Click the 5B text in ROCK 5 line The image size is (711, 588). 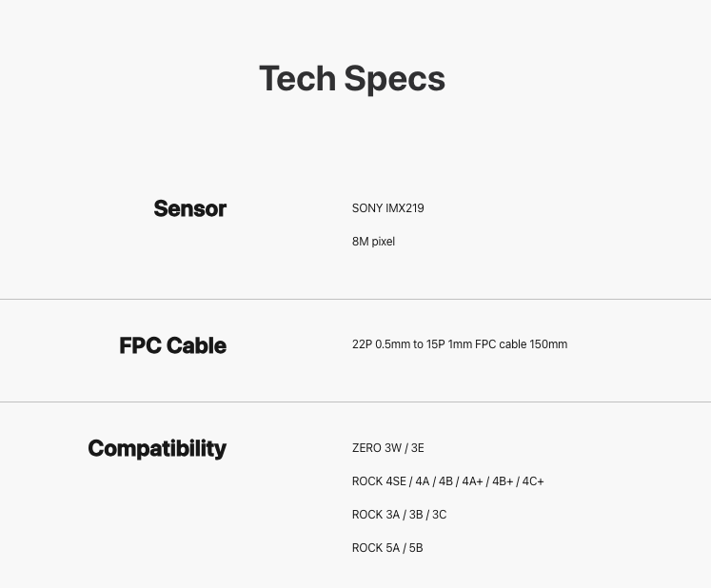pos(415,548)
